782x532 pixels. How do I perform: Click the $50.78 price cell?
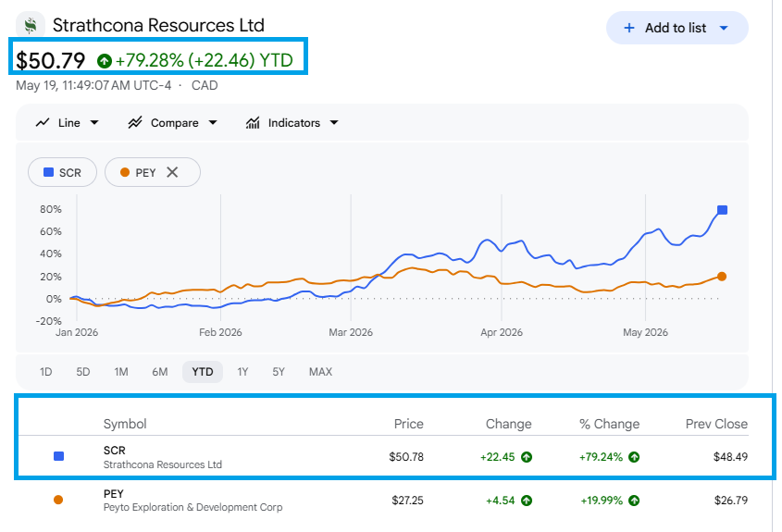406,457
